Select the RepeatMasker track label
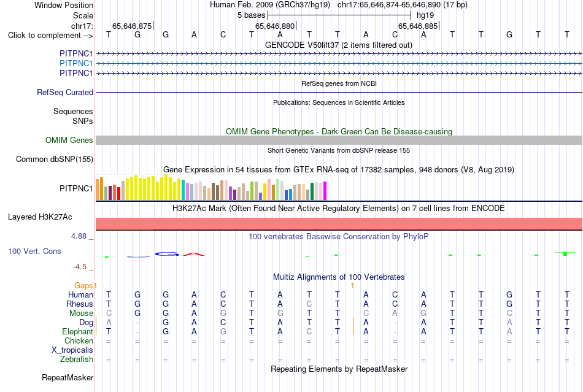The height and width of the screenshot is (392, 583). 68,377
